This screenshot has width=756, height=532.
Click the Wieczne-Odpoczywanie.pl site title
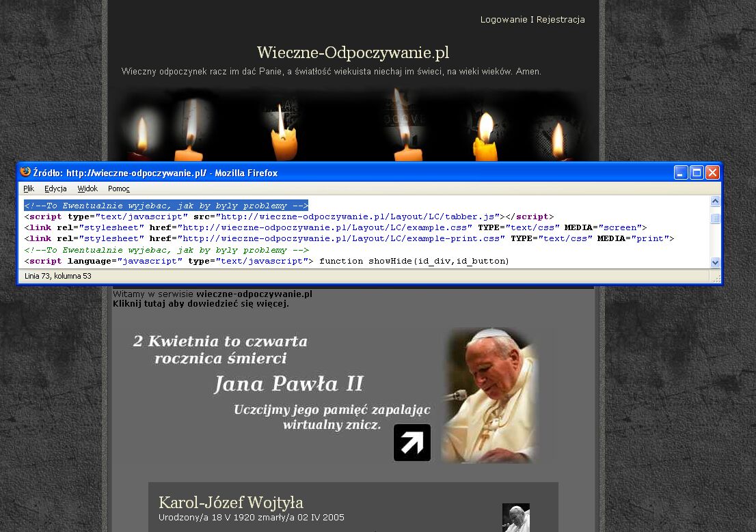click(x=353, y=53)
